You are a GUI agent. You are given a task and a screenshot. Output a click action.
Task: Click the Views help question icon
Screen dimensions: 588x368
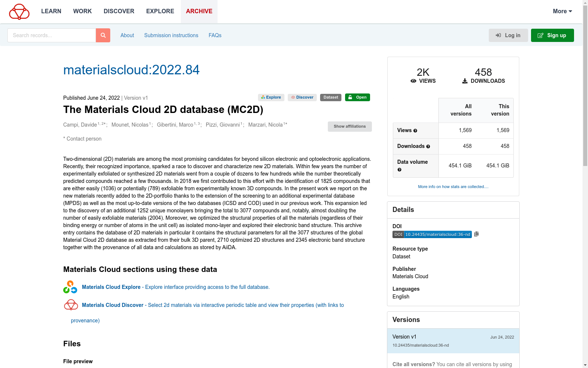click(x=415, y=131)
